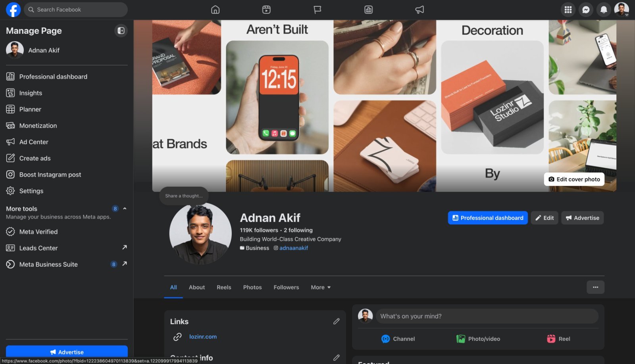Edit Links using the pencil icon
This screenshot has width=635, height=364.
337,321
